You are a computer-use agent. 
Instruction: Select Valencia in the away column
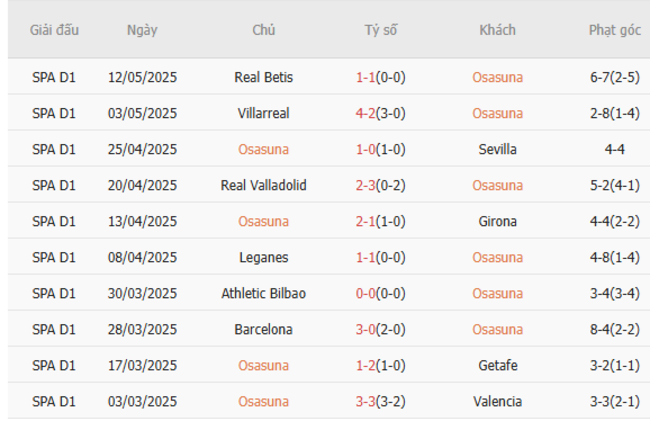coord(497,401)
